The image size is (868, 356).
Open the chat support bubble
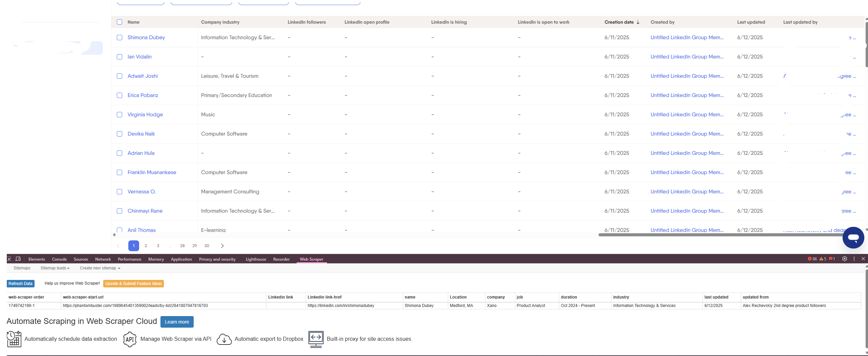pos(853,238)
